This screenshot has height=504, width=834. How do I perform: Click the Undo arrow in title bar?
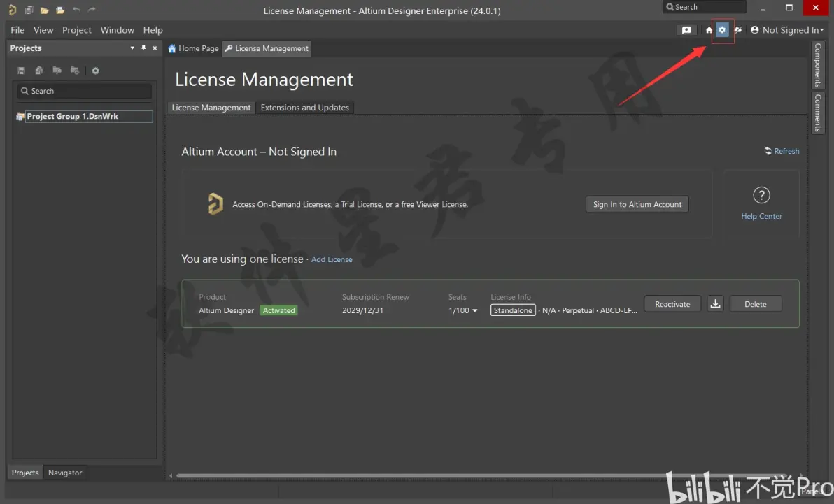[76, 10]
